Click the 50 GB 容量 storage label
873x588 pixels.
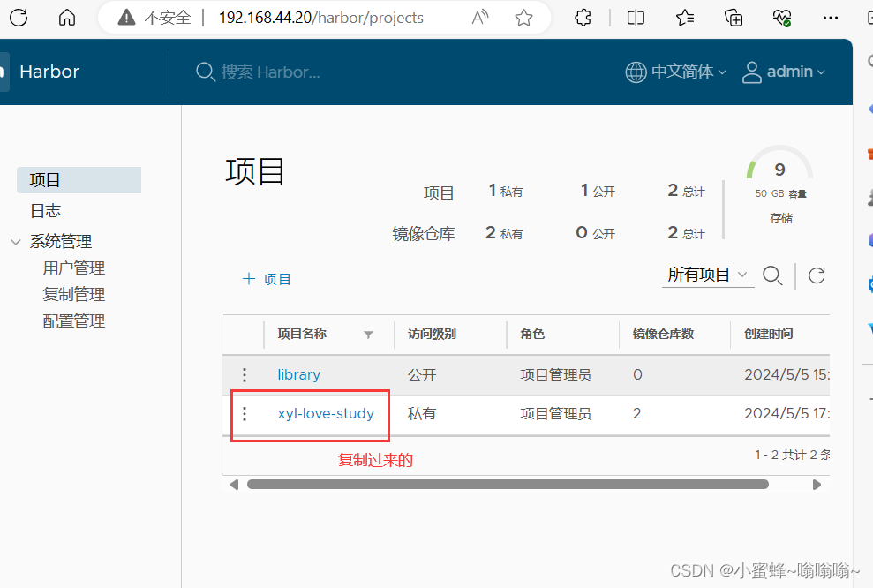point(780,193)
